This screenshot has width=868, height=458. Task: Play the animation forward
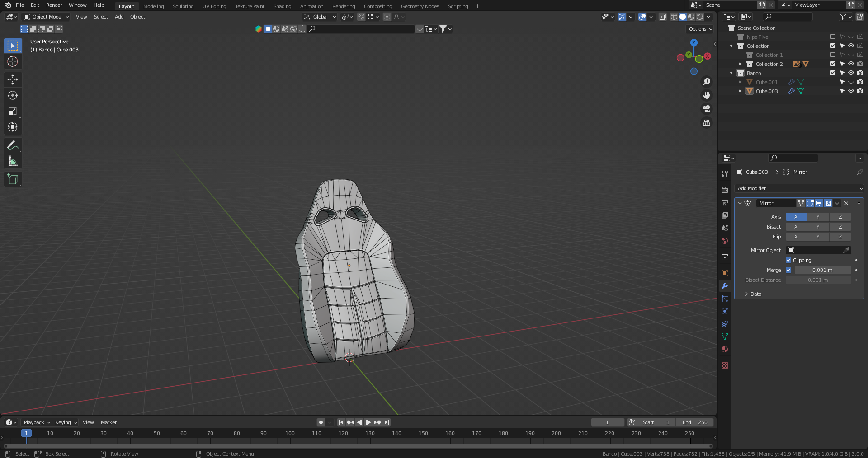coord(368,422)
